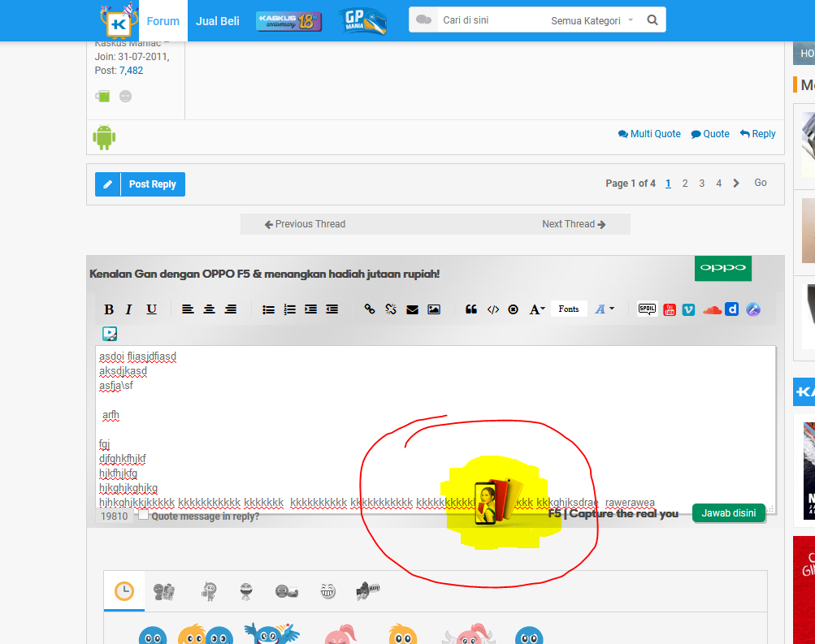Insert a numbered list
815x644 pixels.
(x=289, y=309)
